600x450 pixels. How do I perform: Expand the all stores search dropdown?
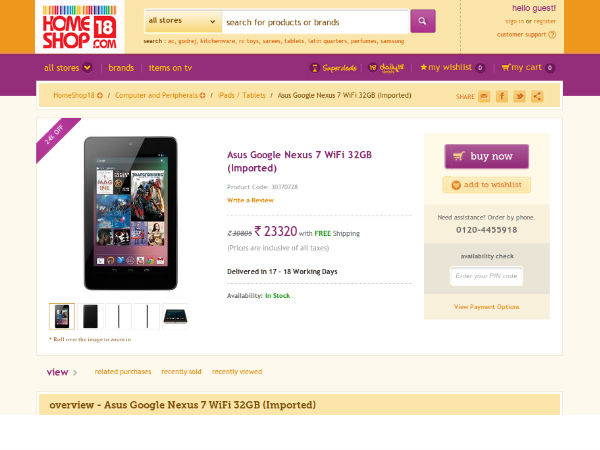click(x=183, y=21)
